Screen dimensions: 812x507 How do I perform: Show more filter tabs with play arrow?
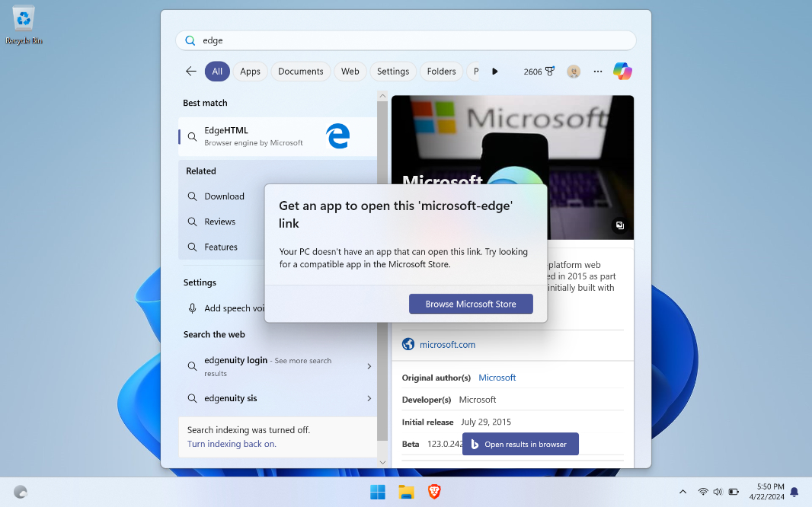[x=494, y=72]
